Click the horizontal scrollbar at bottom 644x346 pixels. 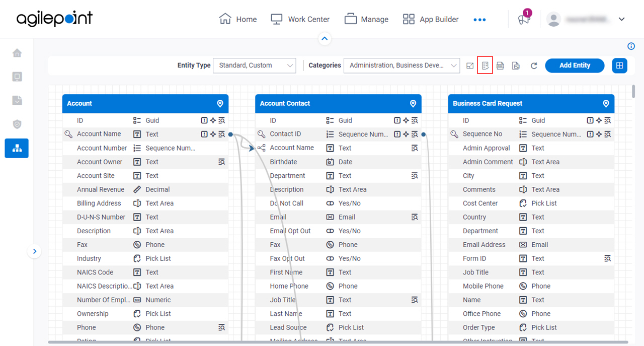click(338, 342)
